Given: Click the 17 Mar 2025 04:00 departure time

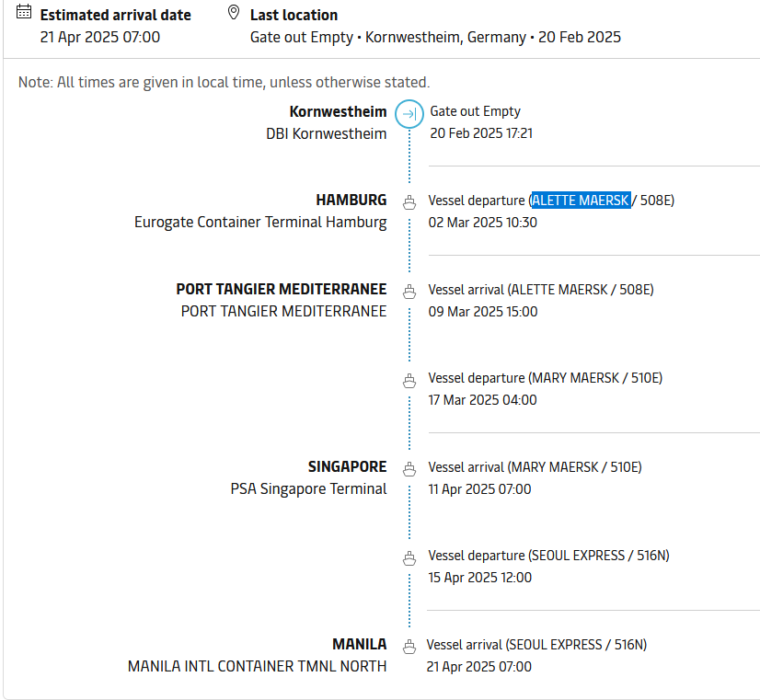Looking at the screenshot, I should click(482, 400).
